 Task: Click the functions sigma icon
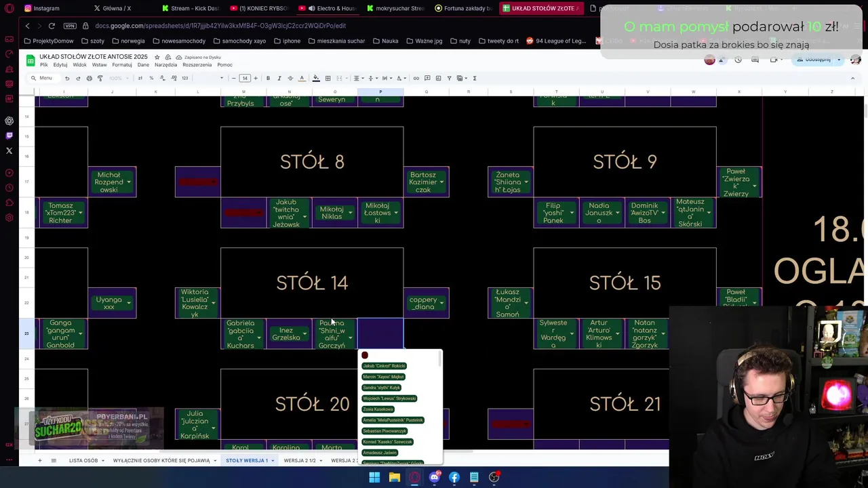tap(474, 78)
